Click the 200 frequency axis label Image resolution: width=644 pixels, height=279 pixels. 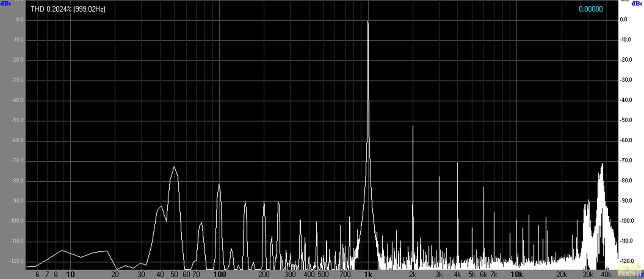(x=264, y=274)
